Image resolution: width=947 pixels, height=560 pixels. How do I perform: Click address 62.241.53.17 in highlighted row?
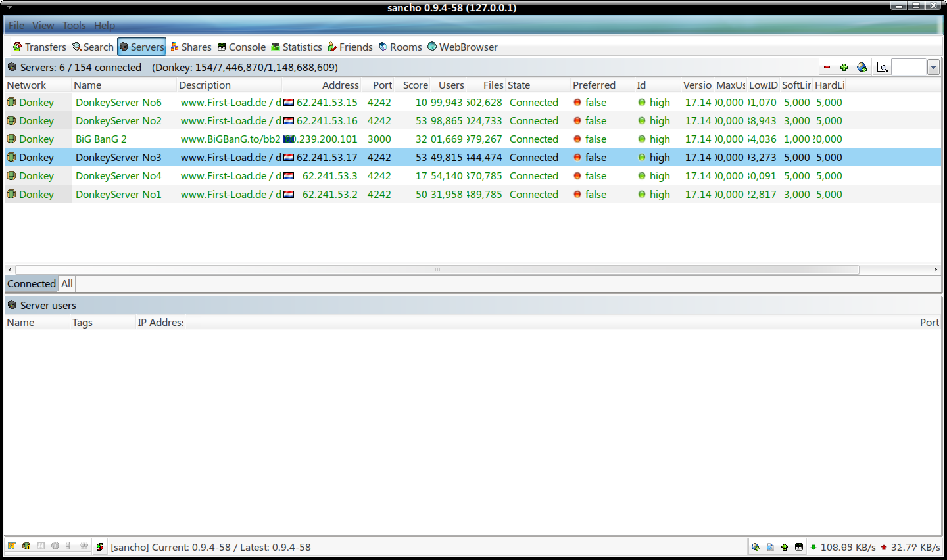click(x=327, y=157)
